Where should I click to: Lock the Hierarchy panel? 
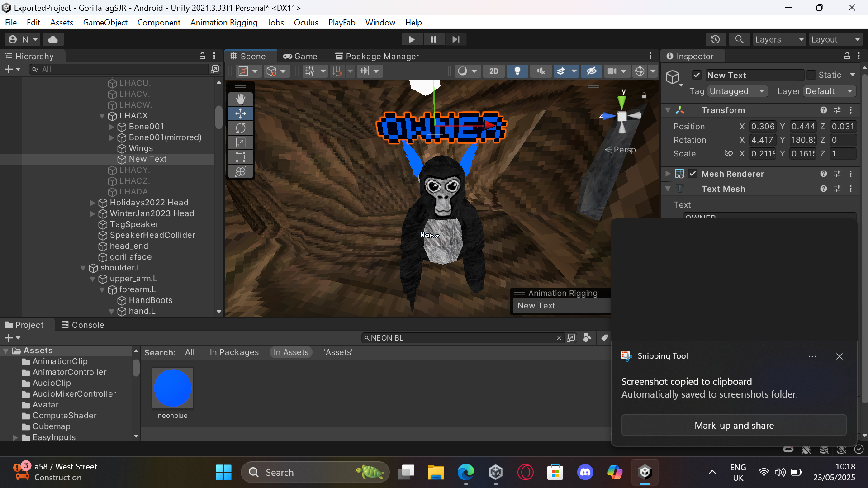(203, 56)
